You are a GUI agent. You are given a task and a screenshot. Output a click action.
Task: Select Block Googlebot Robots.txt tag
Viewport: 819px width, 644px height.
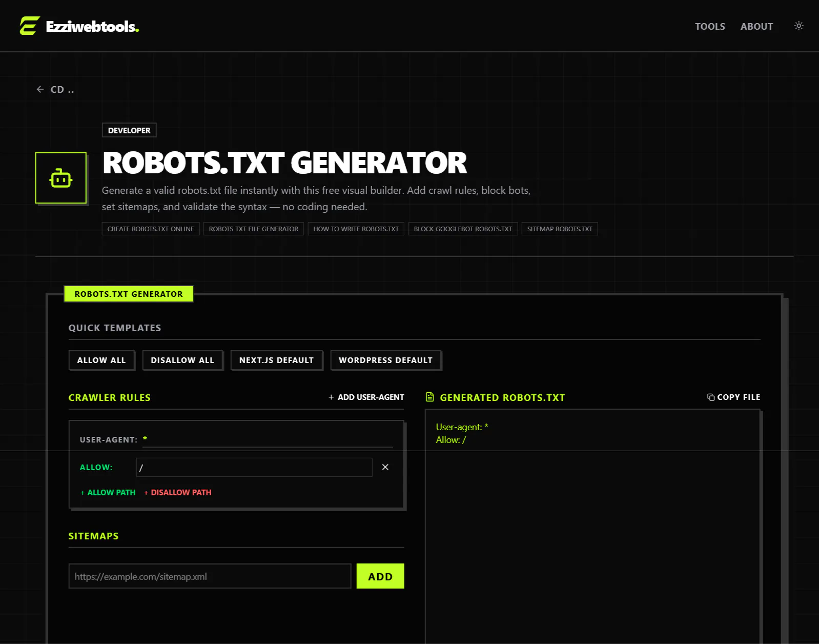tap(463, 229)
